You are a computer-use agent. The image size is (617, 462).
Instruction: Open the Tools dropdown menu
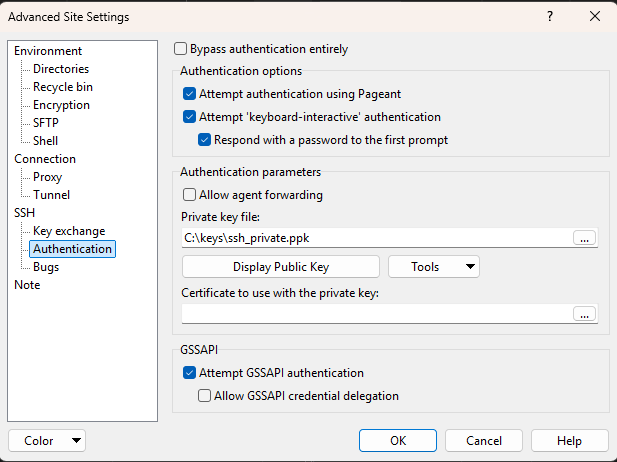click(434, 267)
